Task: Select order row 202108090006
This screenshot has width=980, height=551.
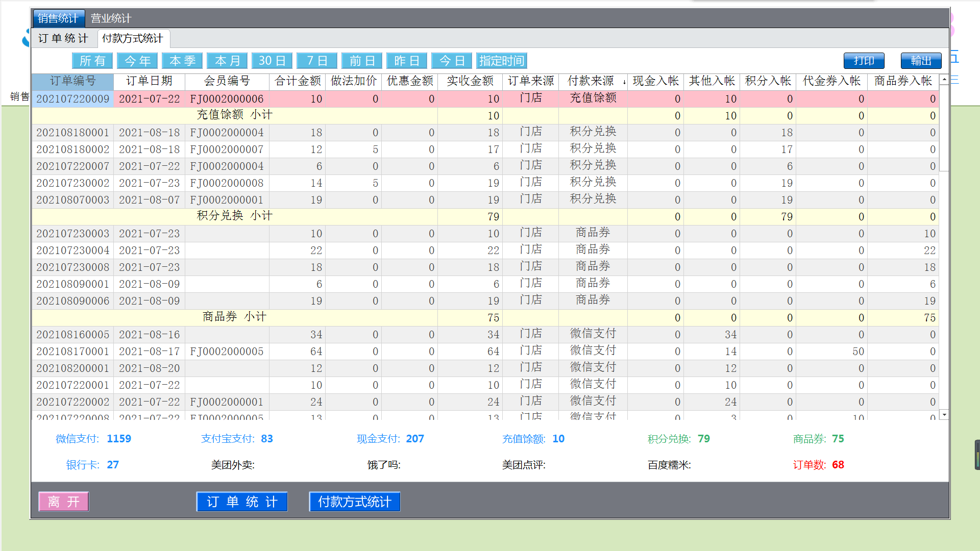Action: (x=485, y=301)
